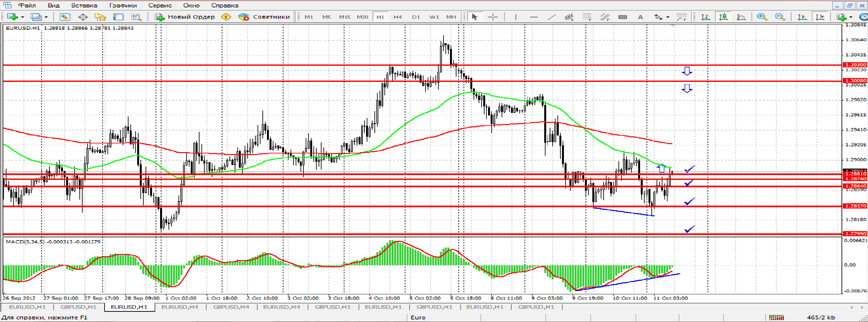Select the Trendline drawing tool

pyautogui.click(x=552, y=17)
